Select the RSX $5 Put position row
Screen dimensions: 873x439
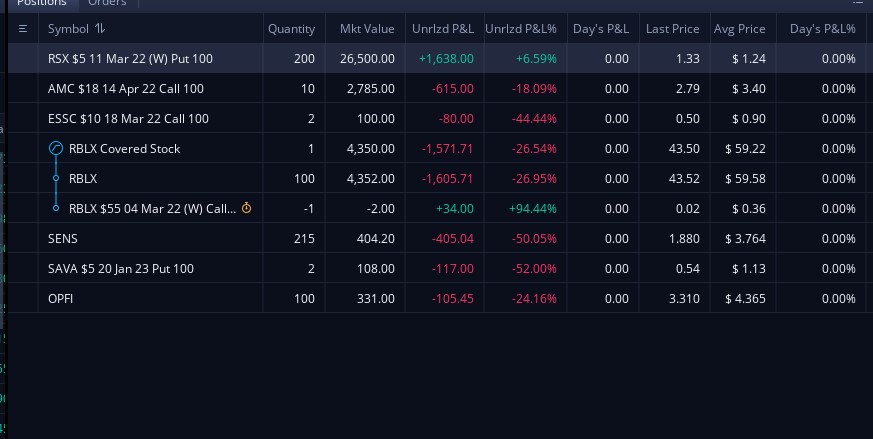click(436, 58)
